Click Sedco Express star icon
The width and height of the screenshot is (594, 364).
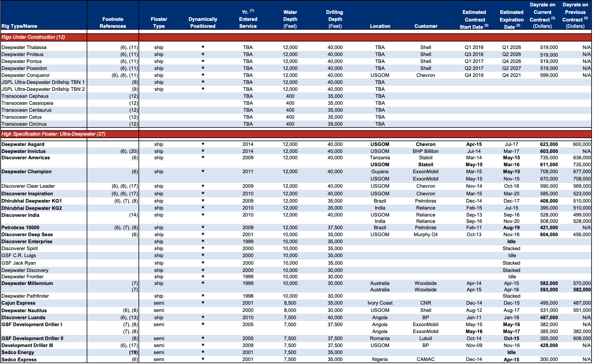click(x=203, y=359)
